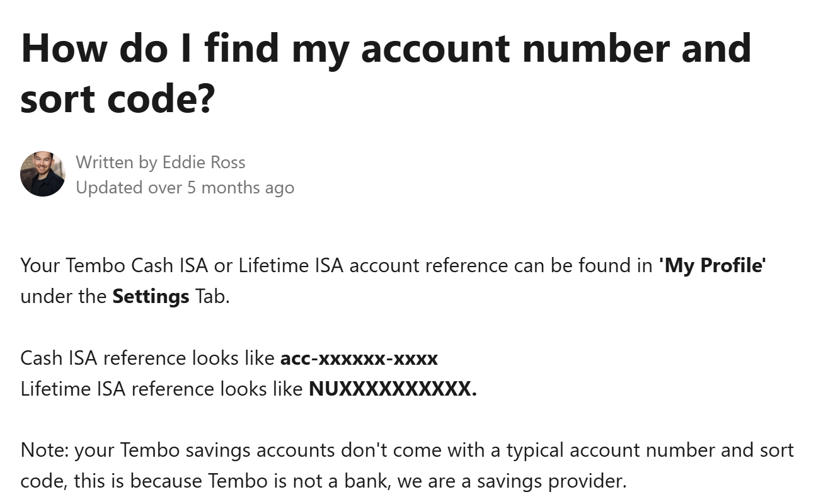
Task: Select the "Updated over 5 months ago" timestamp
Action: coord(185,188)
